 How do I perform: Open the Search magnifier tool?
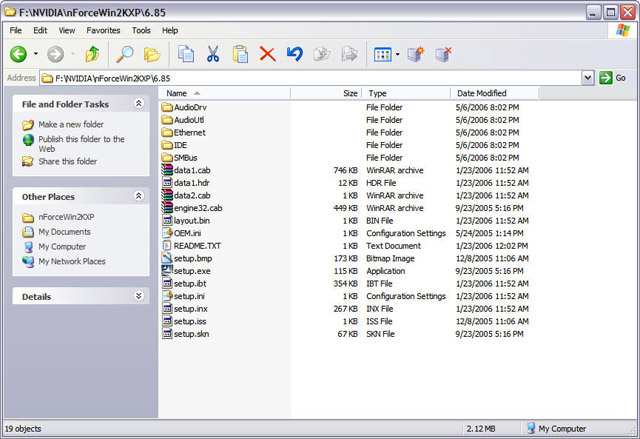[124, 54]
